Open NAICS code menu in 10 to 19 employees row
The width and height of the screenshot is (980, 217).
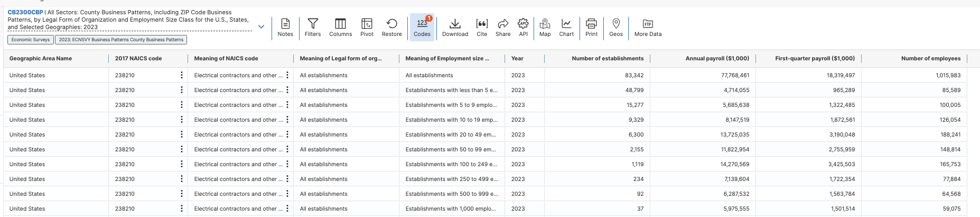[x=182, y=120]
